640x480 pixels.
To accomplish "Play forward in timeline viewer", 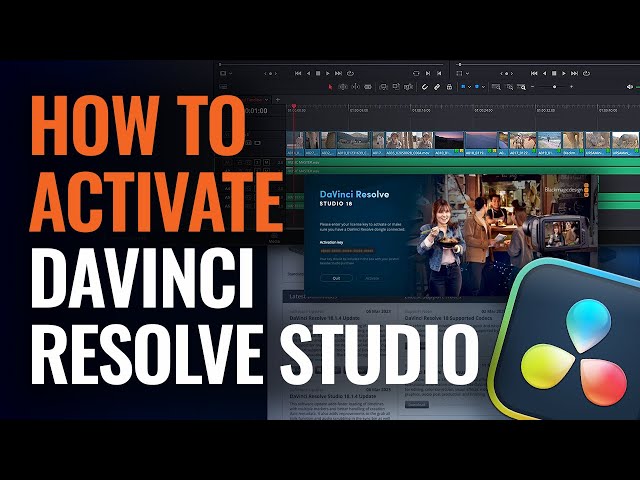I will tap(564, 73).
